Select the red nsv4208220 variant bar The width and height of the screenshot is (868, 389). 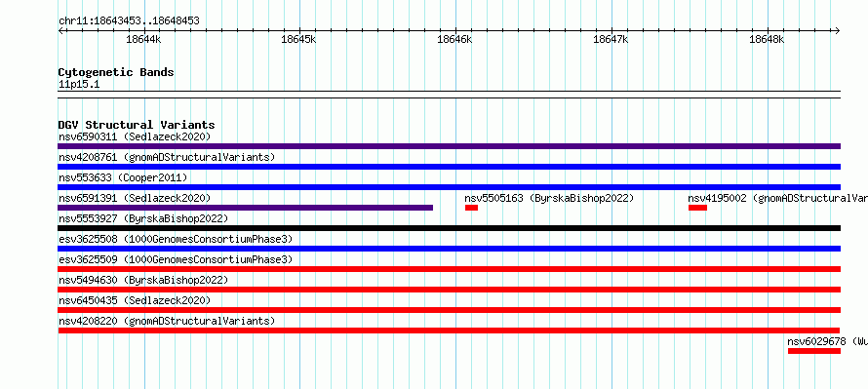point(449,331)
